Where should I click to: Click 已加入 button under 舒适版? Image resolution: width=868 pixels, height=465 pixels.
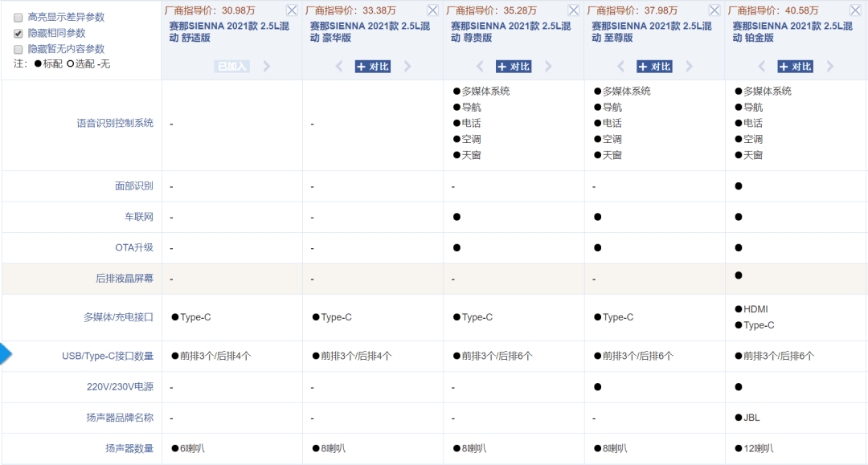click(x=232, y=67)
